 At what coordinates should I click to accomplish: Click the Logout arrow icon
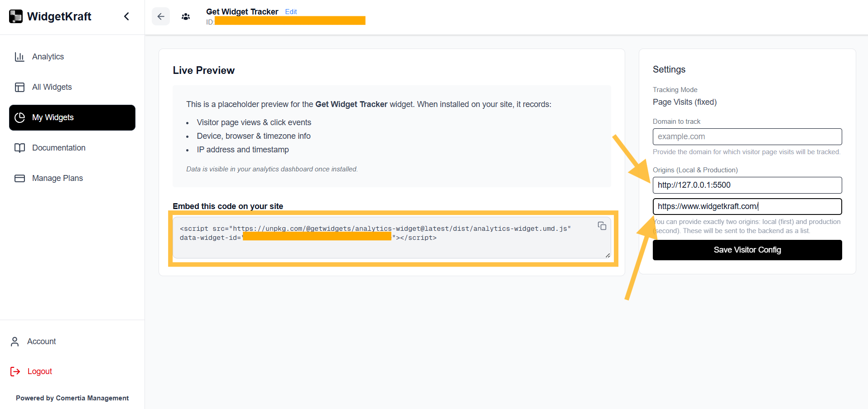pyautogui.click(x=15, y=371)
